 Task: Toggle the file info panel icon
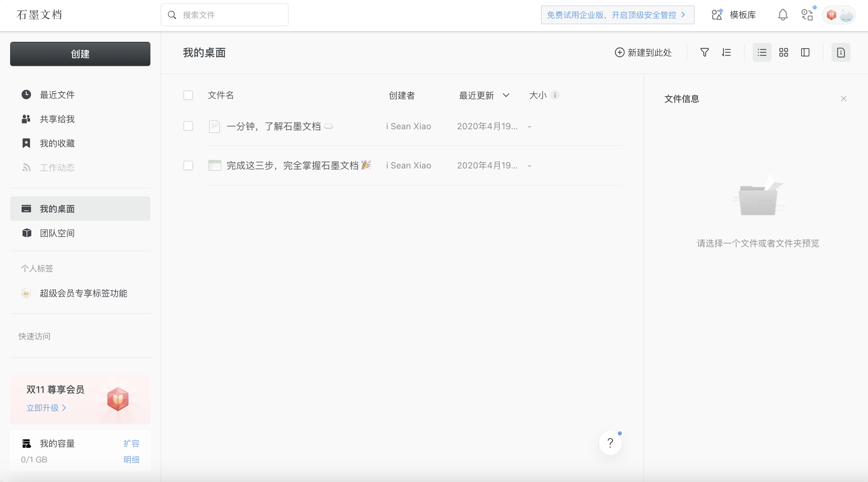[x=841, y=52]
